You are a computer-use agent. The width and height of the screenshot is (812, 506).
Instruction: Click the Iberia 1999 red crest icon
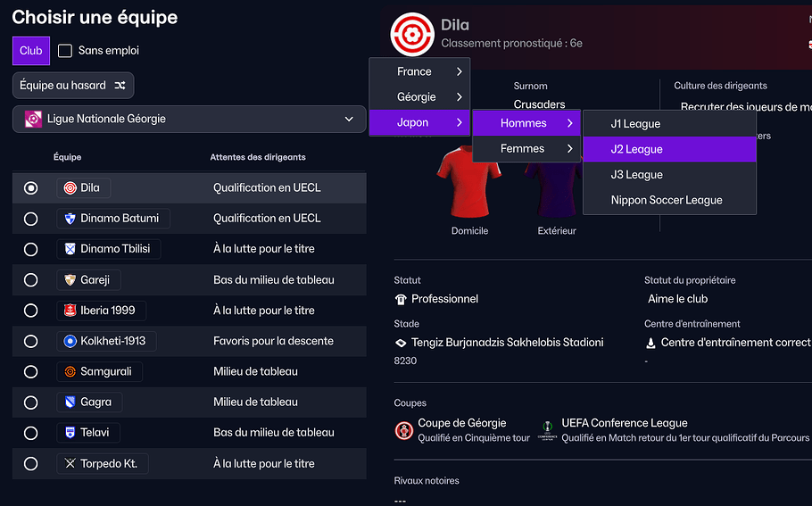(70, 311)
